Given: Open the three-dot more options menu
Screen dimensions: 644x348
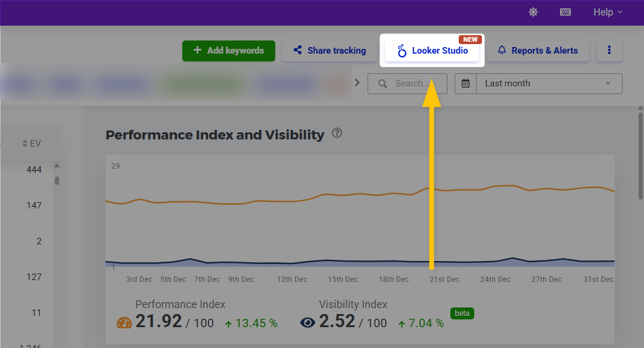Looking at the screenshot, I should click(x=609, y=51).
